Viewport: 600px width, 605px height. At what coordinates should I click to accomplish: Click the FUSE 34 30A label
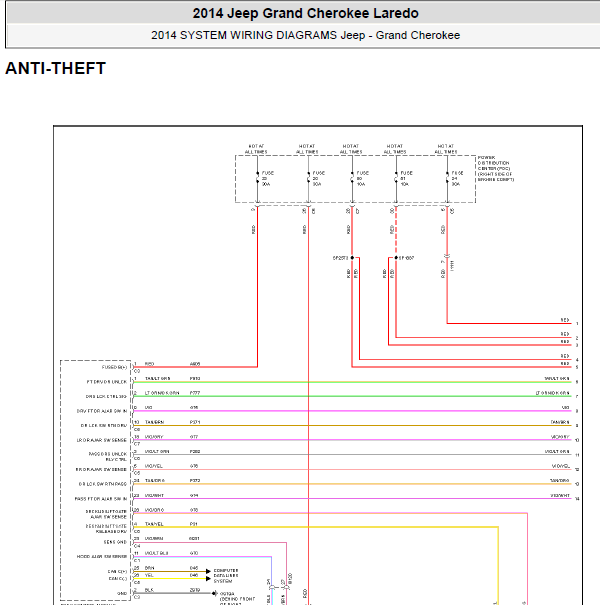click(458, 179)
